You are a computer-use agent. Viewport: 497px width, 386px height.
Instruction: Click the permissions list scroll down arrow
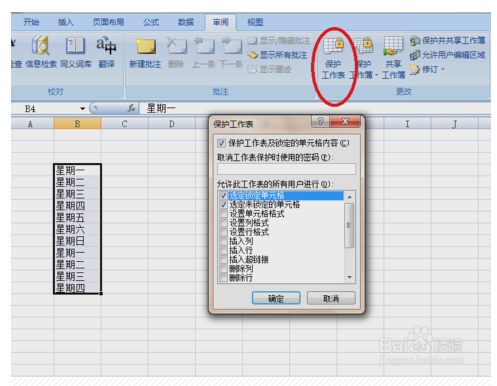click(x=349, y=277)
